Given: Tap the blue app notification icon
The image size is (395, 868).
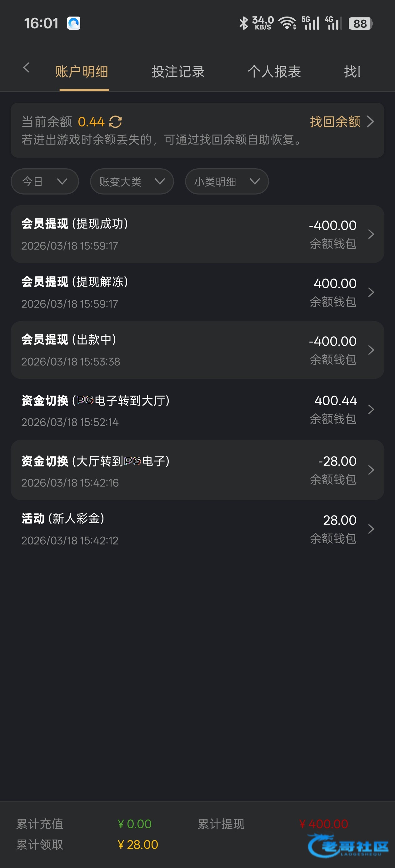Looking at the screenshot, I should click(x=73, y=23).
